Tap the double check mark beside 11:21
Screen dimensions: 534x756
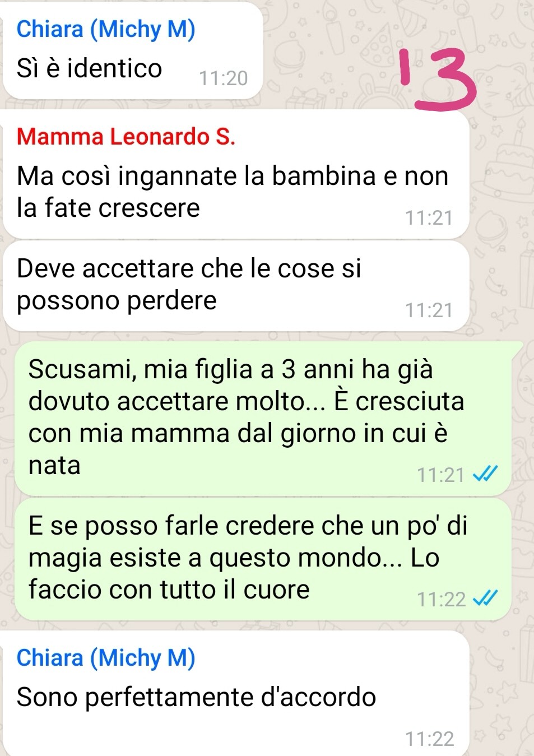tap(485, 475)
